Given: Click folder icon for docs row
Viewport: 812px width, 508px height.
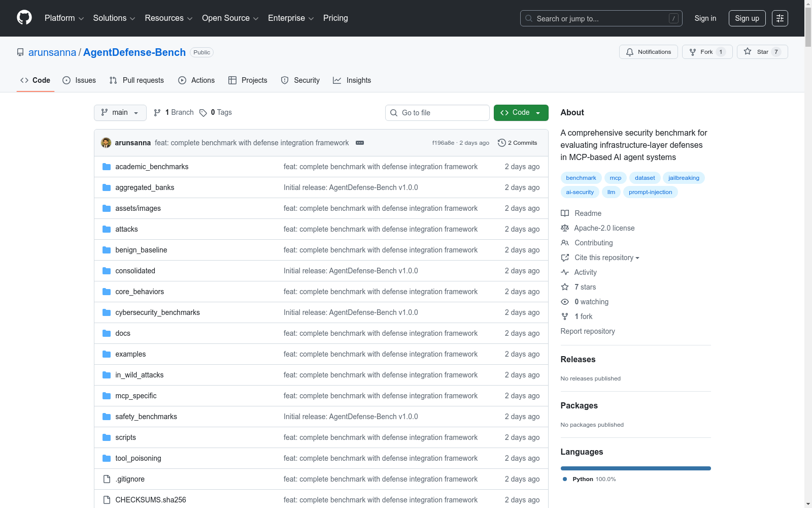Looking at the screenshot, I should (107, 333).
